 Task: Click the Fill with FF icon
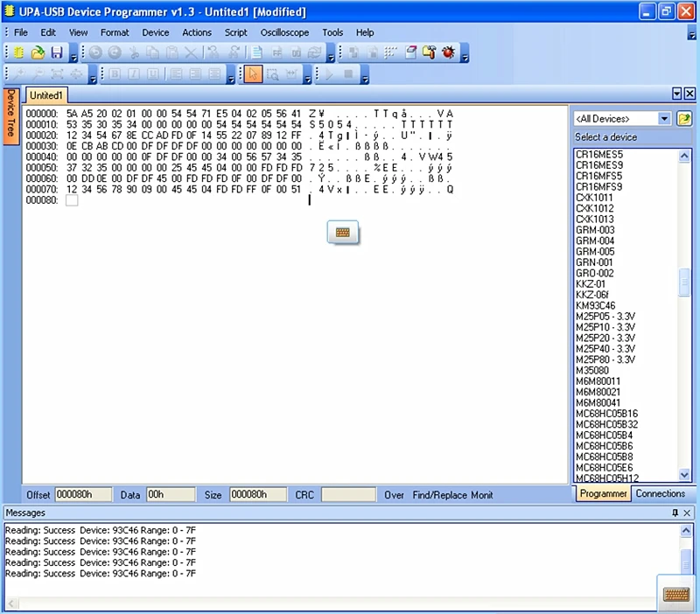pos(276,52)
